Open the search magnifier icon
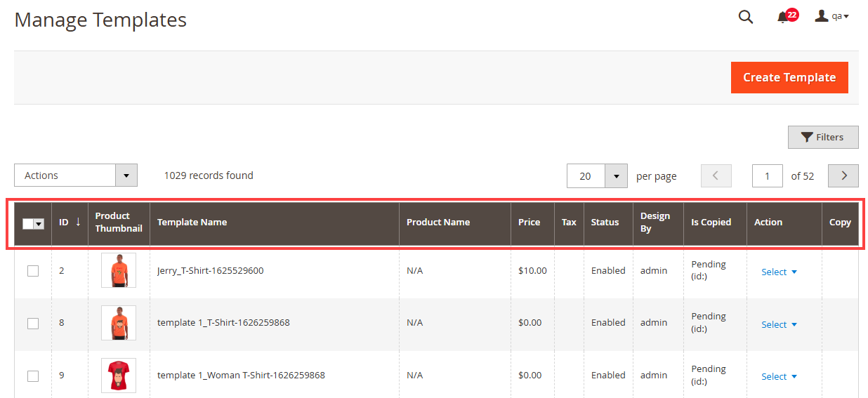The image size is (868, 398). coord(745,17)
